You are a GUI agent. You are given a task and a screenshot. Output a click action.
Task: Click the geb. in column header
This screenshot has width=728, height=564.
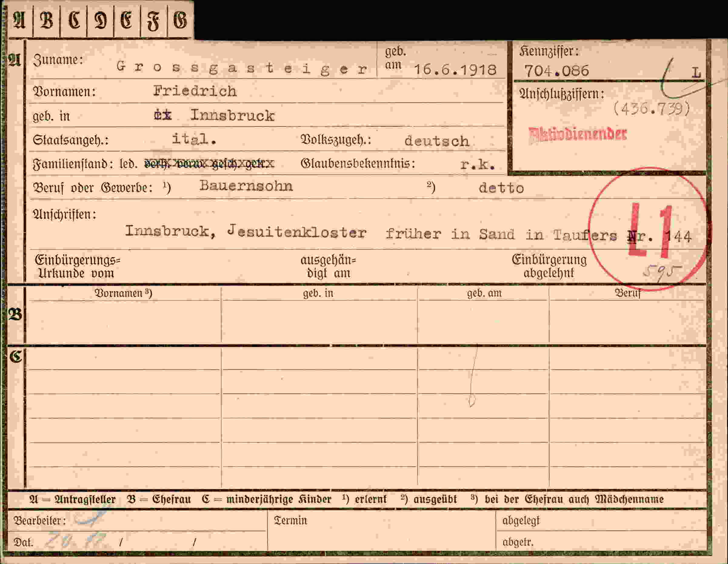tap(318, 293)
